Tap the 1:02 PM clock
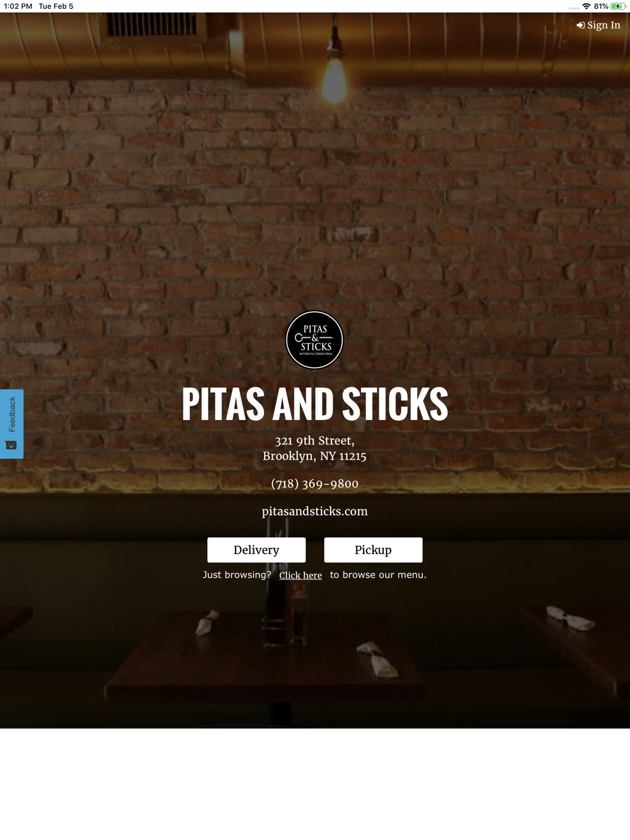The height and width of the screenshot is (840, 630). (x=18, y=6)
